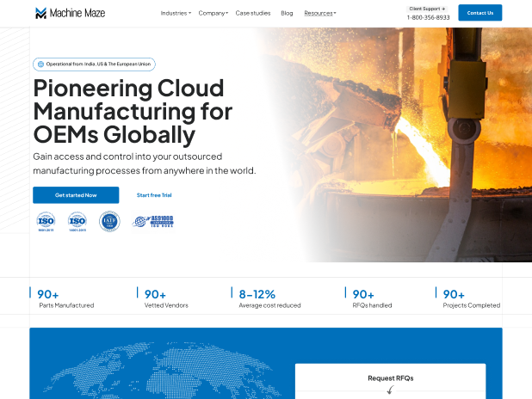Image resolution: width=532 pixels, height=399 pixels.
Task: Click the IATF round certification seal
Action: 109,221
